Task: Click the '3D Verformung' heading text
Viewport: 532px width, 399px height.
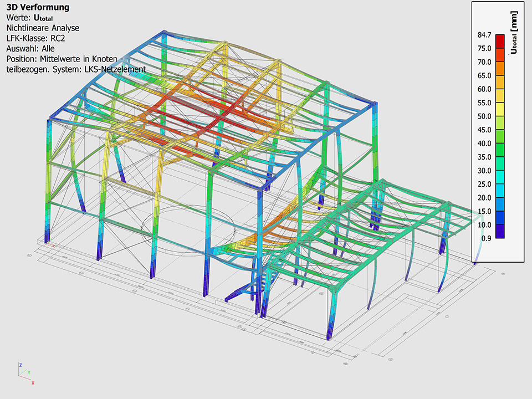Action: tap(38, 7)
